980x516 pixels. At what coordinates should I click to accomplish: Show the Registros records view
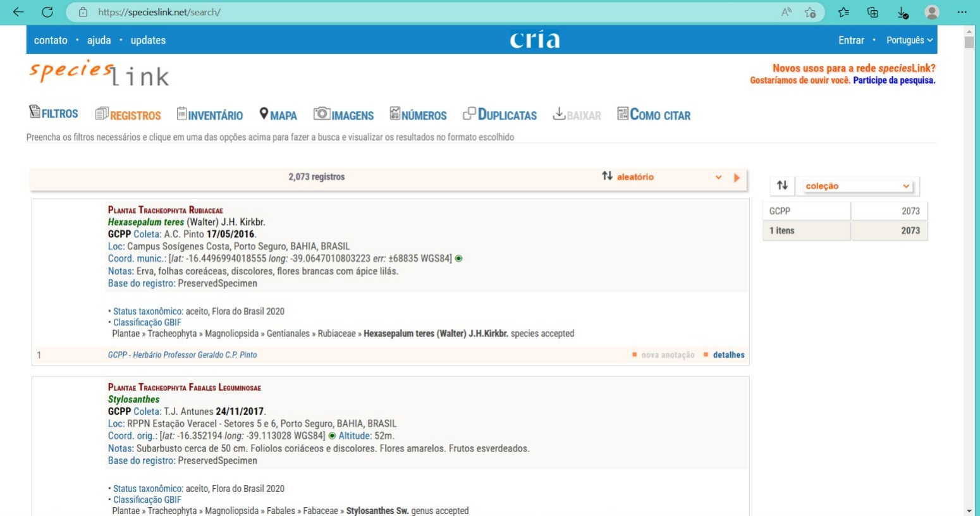click(x=128, y=114)
